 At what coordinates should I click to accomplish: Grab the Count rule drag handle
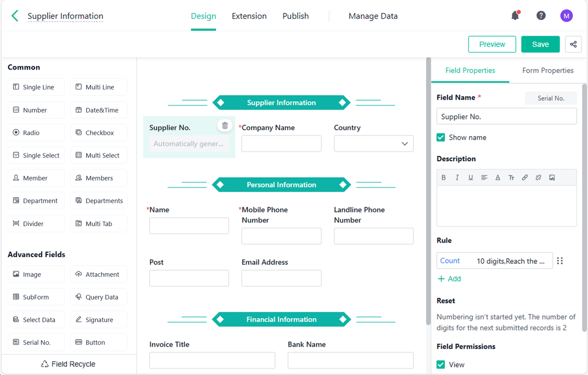pos(560,261)
